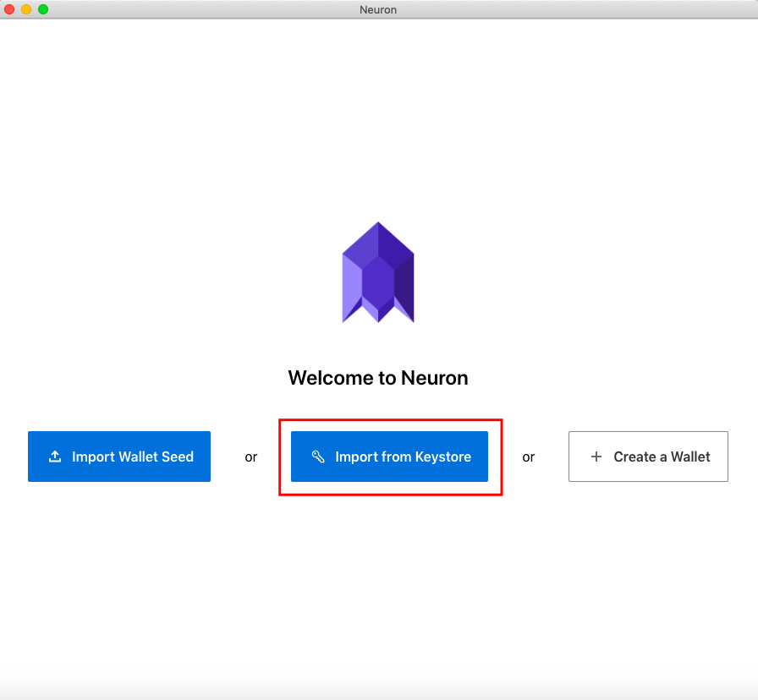Click the "Welcome to Neuron" heading
Viewport: 758px width, 700px height.
pyautogui.click(x=378, y=378)
